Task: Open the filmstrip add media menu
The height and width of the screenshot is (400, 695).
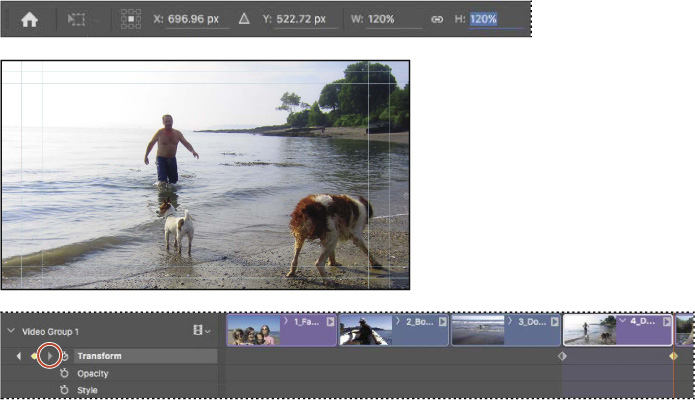Action: click(201, 330)
